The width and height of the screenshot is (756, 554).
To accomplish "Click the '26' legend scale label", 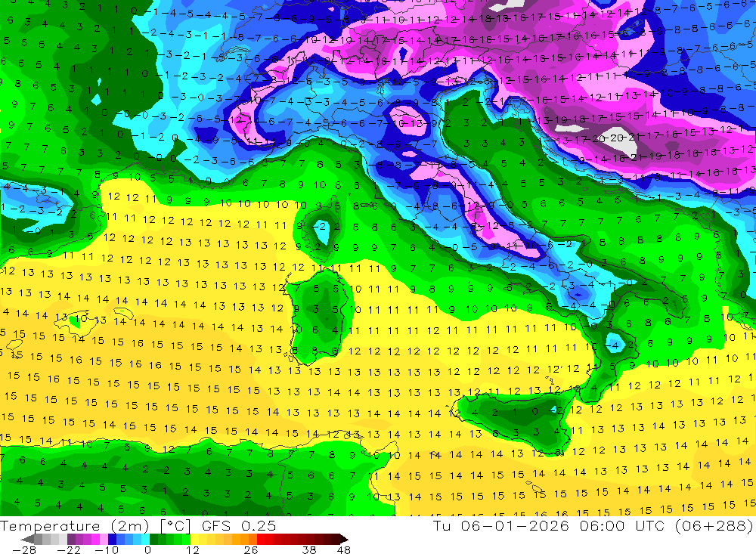I will tap(251, 550).
